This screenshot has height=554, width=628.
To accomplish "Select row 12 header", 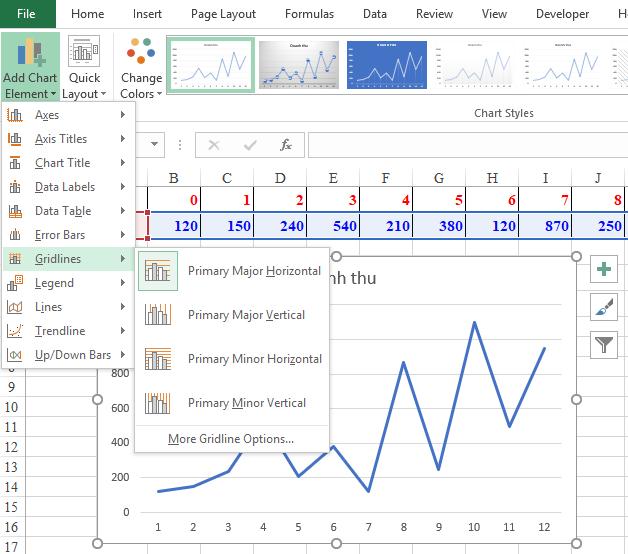I will 12,447.
